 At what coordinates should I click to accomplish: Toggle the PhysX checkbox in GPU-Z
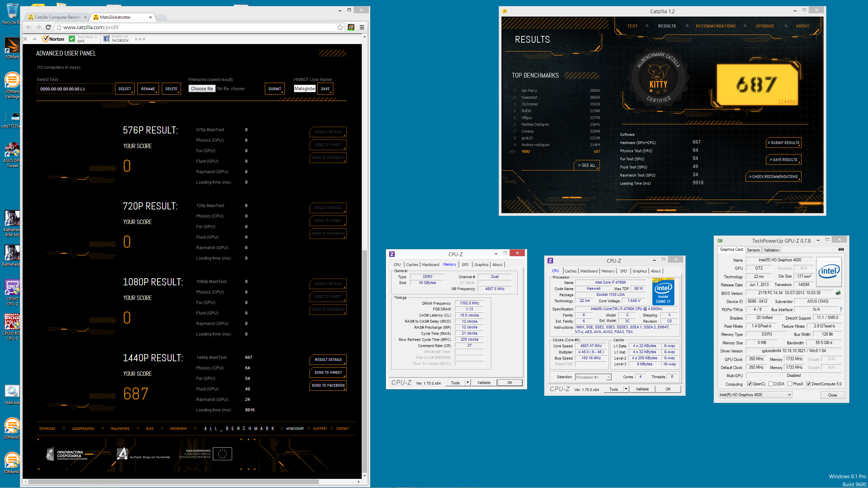[790, 384]
